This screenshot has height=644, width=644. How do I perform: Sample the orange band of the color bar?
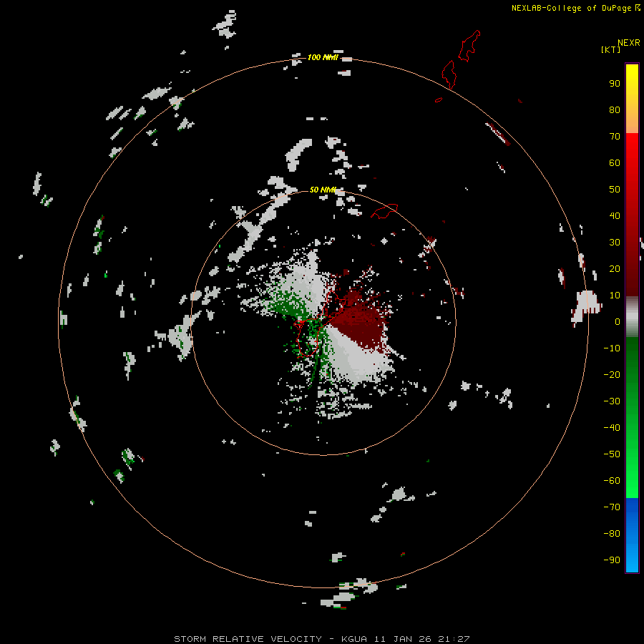632,123
